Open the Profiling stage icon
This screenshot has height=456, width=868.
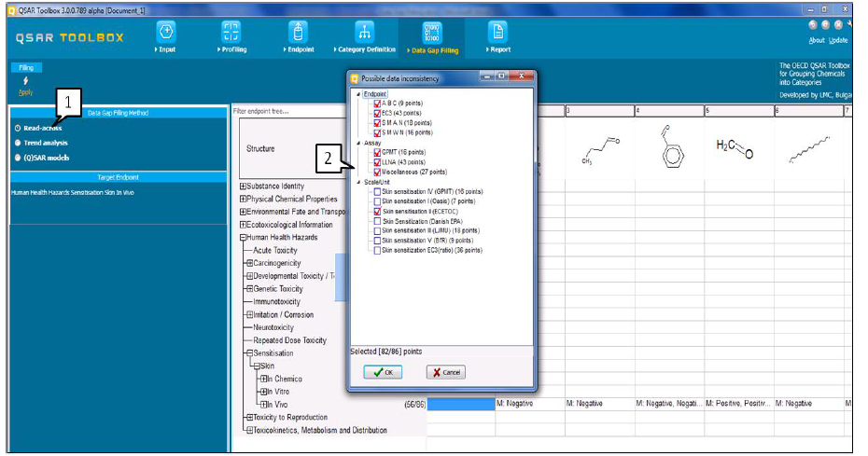tap(231, 33)
